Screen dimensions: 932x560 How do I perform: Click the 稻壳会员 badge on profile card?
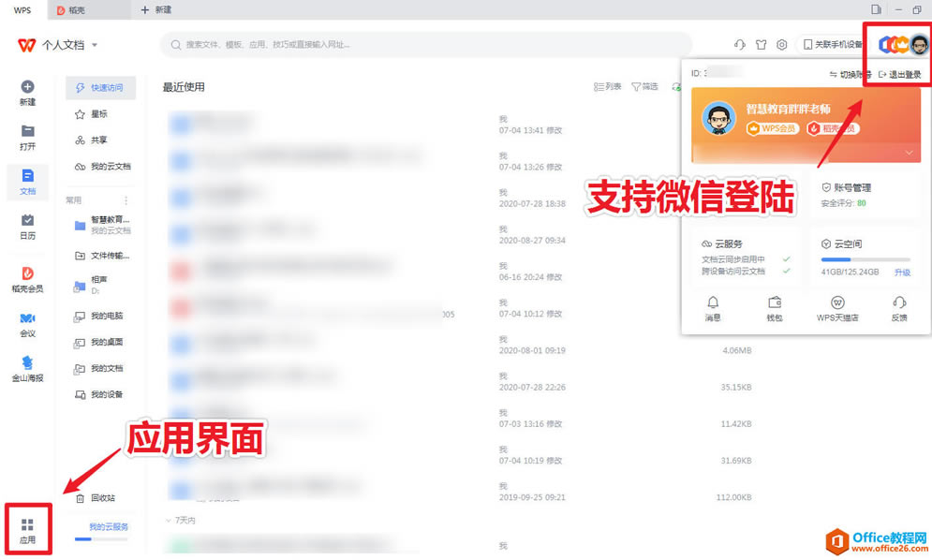pos(833,128)
